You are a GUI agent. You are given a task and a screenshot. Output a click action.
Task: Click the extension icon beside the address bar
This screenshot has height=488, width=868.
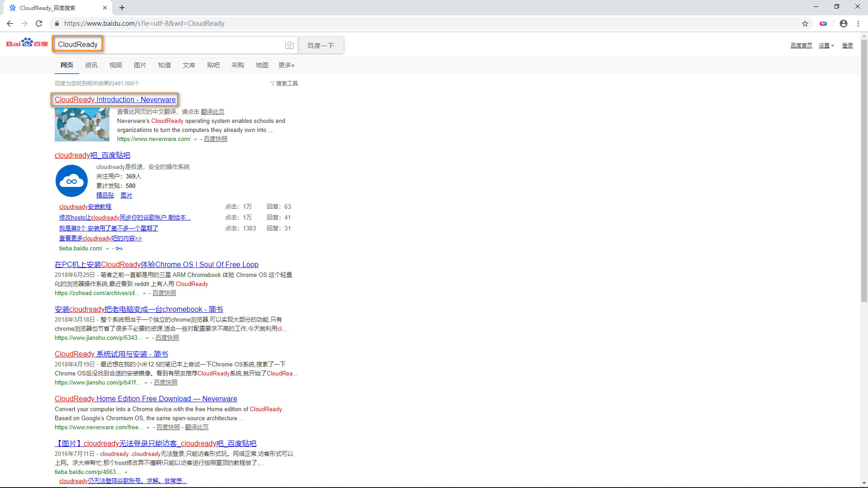click(823, 23)
